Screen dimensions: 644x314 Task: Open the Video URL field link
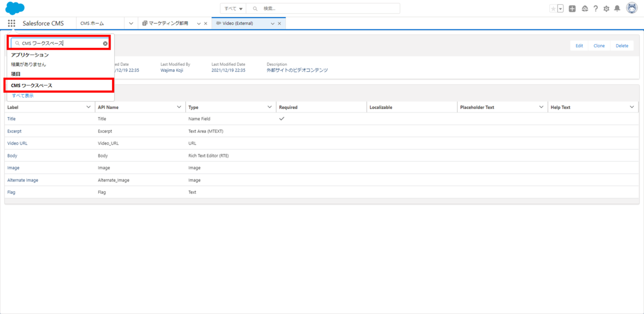click(x=18, y=143)
